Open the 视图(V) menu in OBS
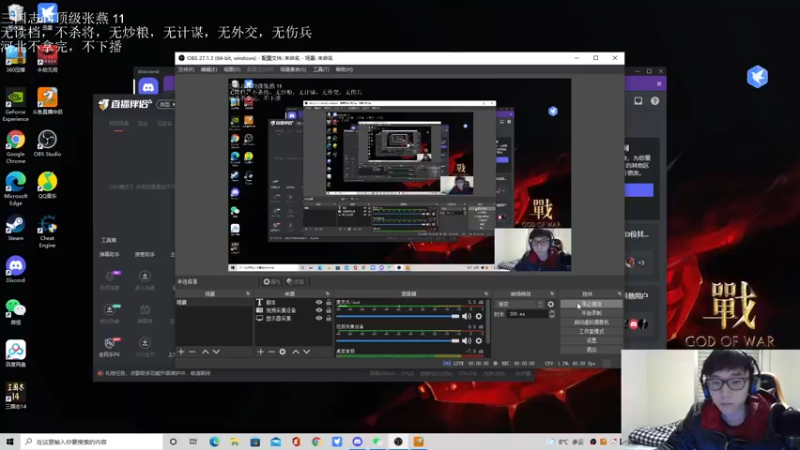Image resolution: width=800 pixels, height=450 pixels. click(232, 69)
